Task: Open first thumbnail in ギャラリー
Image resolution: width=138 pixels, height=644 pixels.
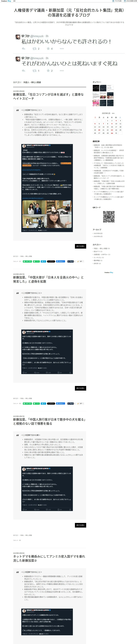Action: (x=96, y=88)
